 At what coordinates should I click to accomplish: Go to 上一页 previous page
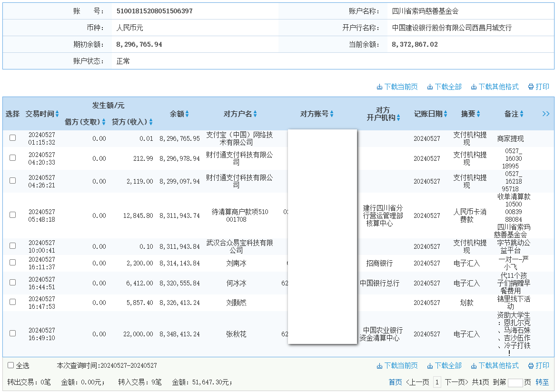coord(417,382)
